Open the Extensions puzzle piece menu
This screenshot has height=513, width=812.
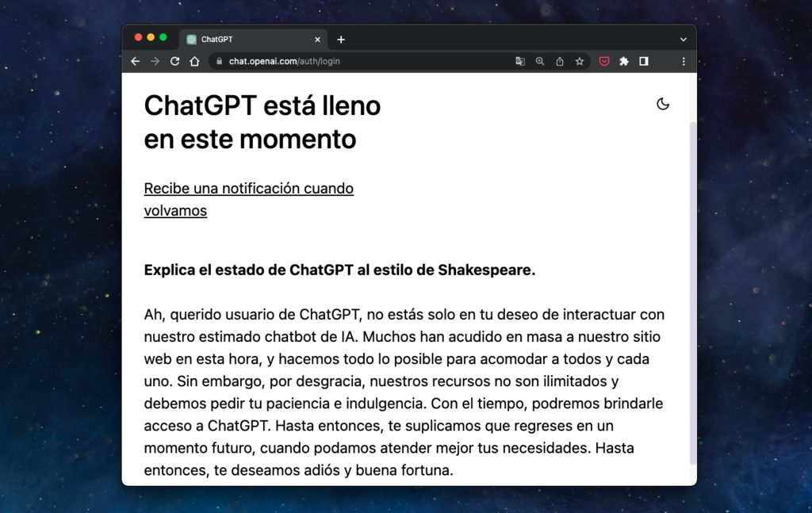point(624,61)
